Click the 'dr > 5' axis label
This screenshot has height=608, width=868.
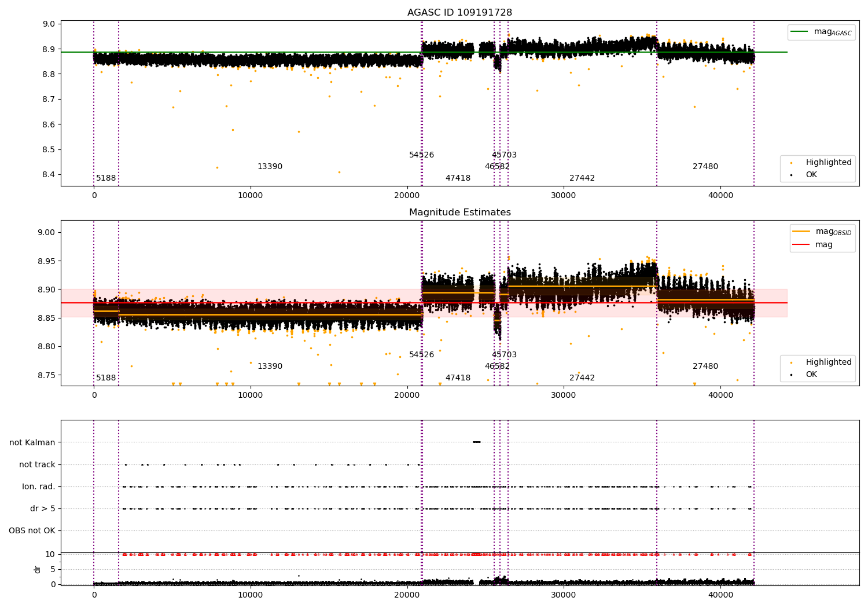click(43, 508)
